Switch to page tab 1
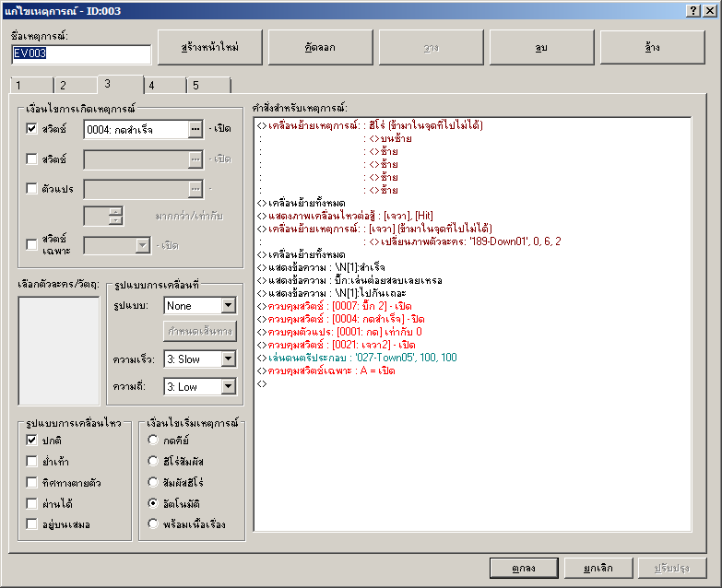Screen dimensions: 722x588 (31, 85)
